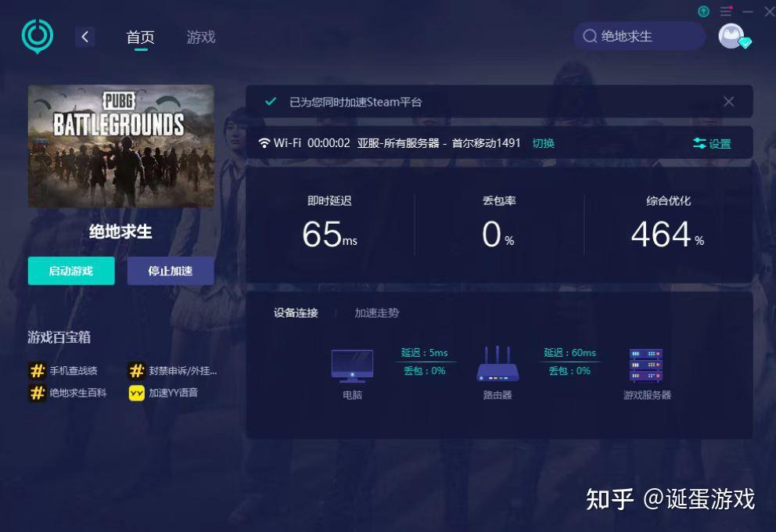Click the 路由器 router icon
Screen dimensions: 776x532
click(x=498, y=364)
